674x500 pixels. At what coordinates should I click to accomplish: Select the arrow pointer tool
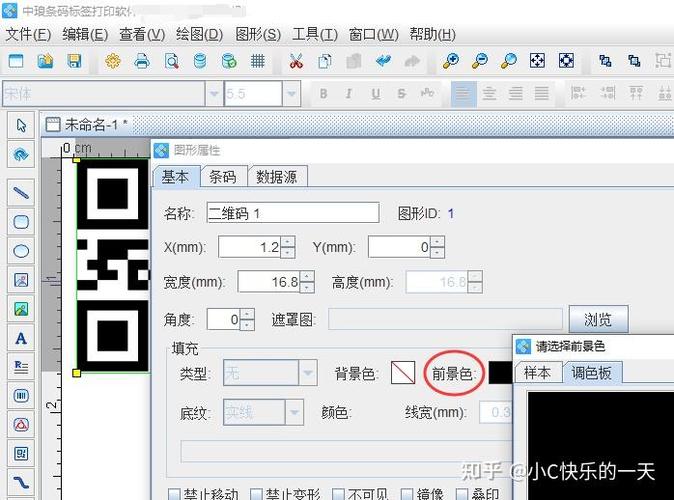tap(21, 125)
